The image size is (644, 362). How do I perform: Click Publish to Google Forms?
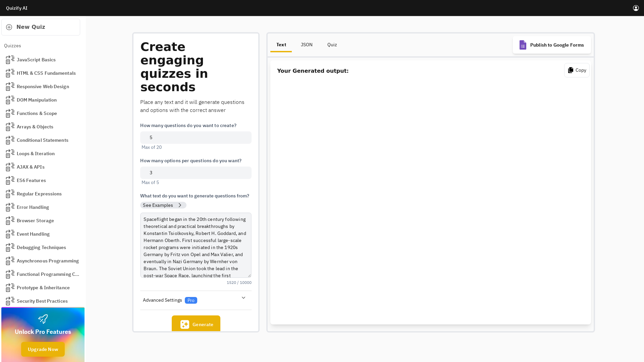[552, 45]
